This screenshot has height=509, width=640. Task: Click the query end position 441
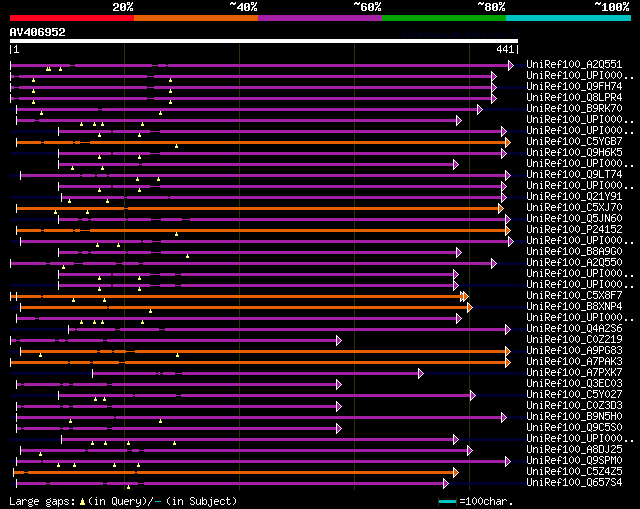pyautogui.click(x=505, y=49)
